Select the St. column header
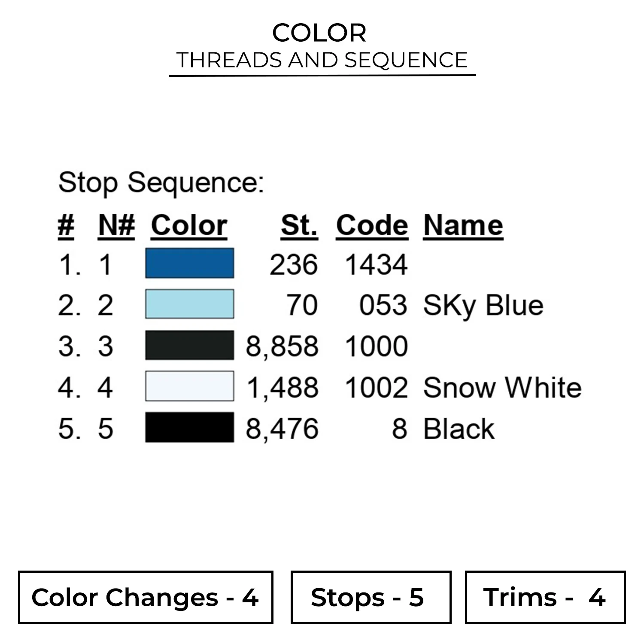This screenshot has width=644, height=644. pos(299,225)
